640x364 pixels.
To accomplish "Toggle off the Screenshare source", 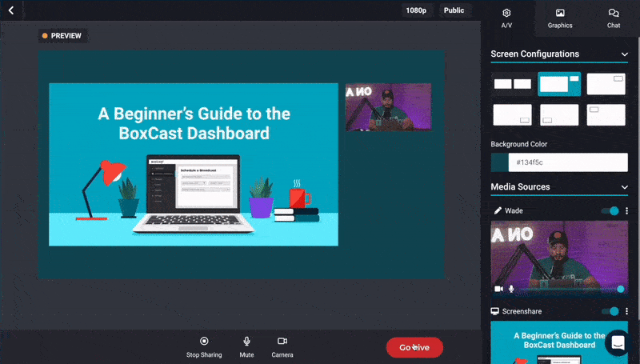I will coord(611,311).
